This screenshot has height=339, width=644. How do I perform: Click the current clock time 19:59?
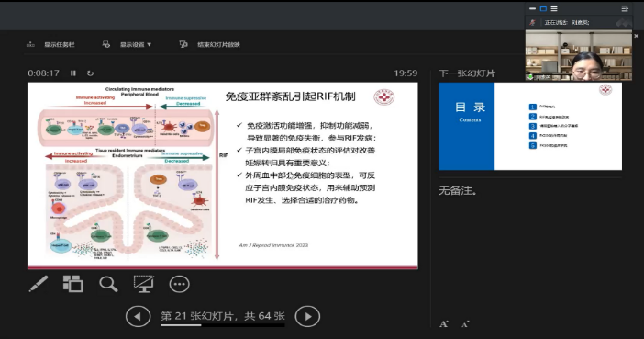point(405,73)
